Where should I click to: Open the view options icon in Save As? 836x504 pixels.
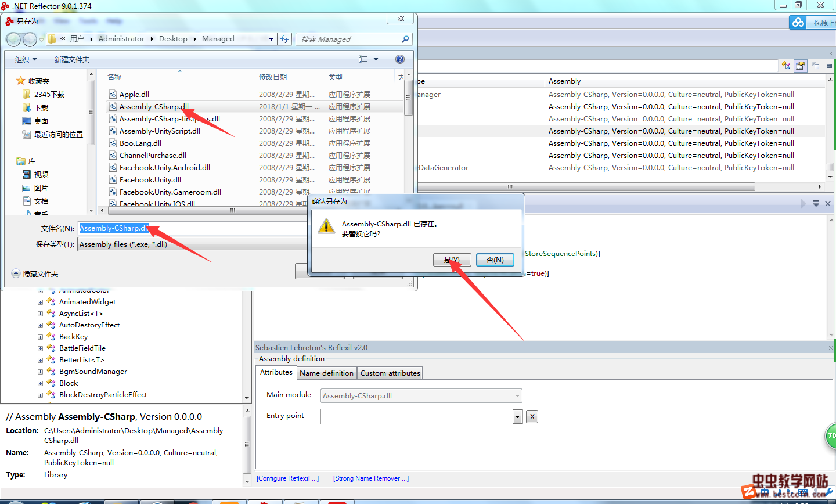click(363, 59)
